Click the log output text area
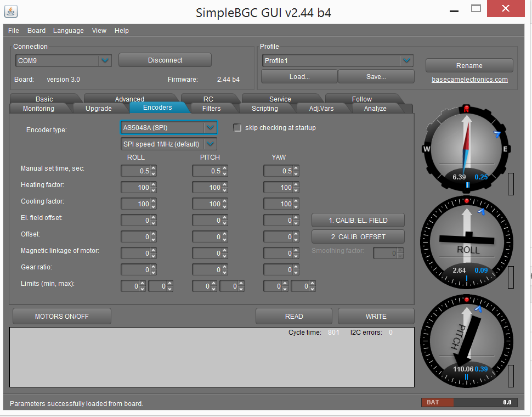Image resolution: width=532 pixels, height=417 pixels. pos(212,357)
